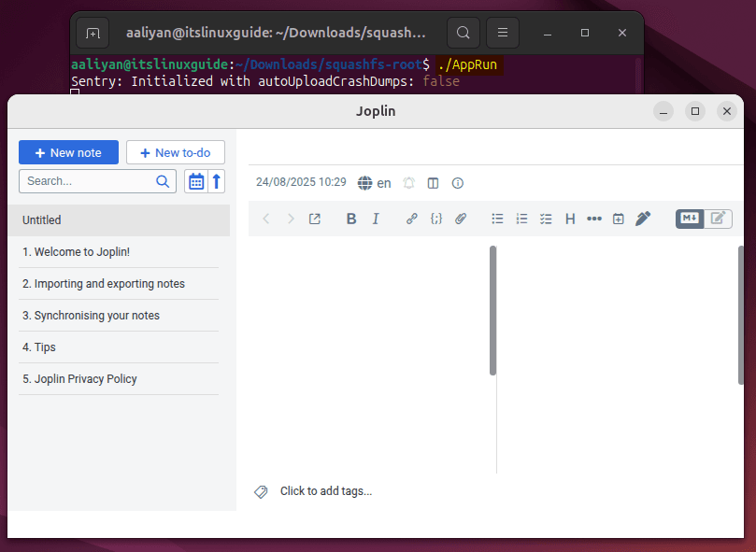Toggle the editor layout view
The image size is (756, 552).
pos(433,183)
